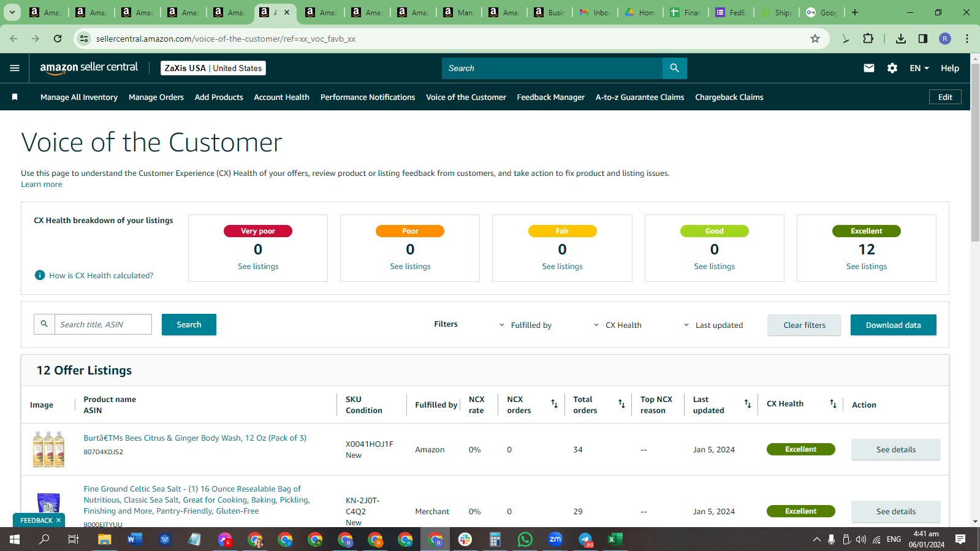This screenshot has height=551, width=980.
Task: Close the FEEDBACK tab with its X
Action: 58,520
